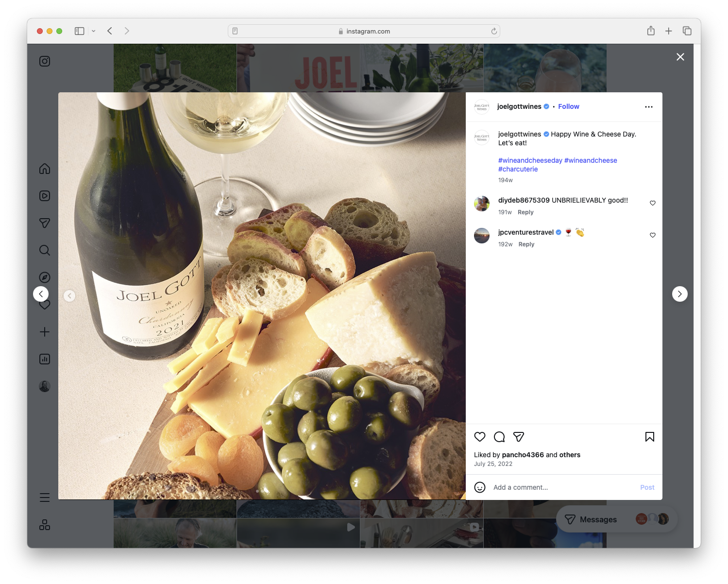Image resolution: width=728 pixels, height=584 pixels.
Task: Open diydeb8675309's profile
Action: [524, 200]
